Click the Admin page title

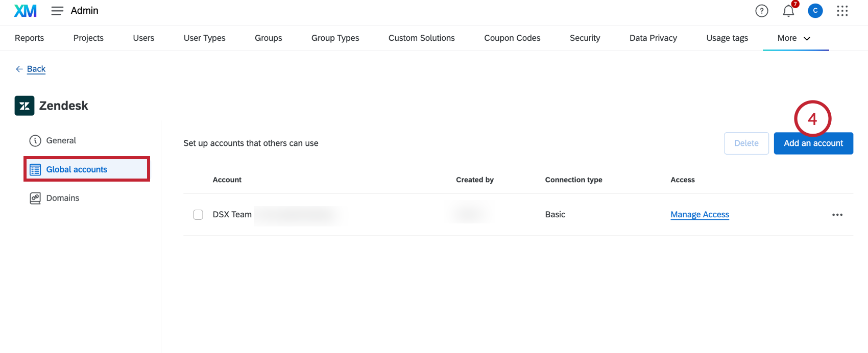pos(84,11)
